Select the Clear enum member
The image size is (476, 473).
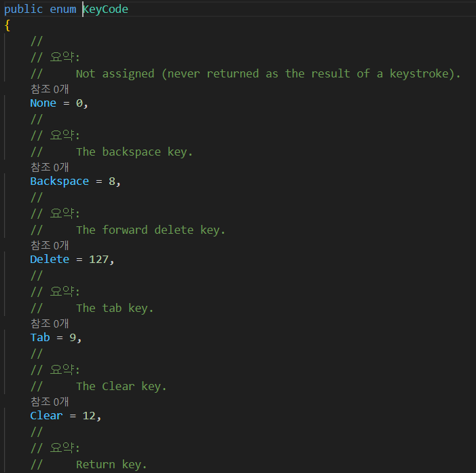(x=46, y=416)
